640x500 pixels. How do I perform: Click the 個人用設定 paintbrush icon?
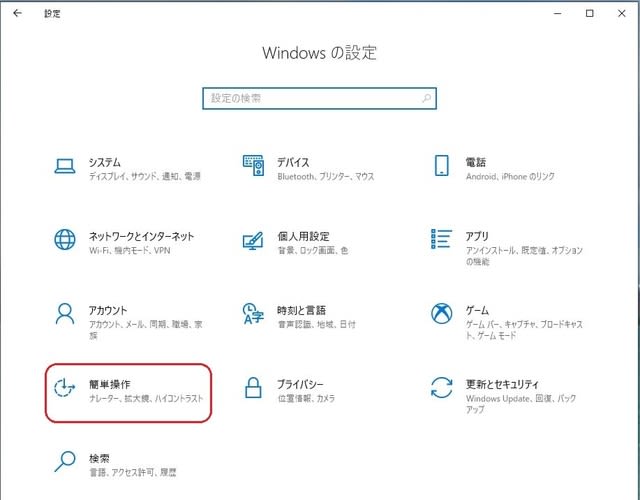pos(253,240)
